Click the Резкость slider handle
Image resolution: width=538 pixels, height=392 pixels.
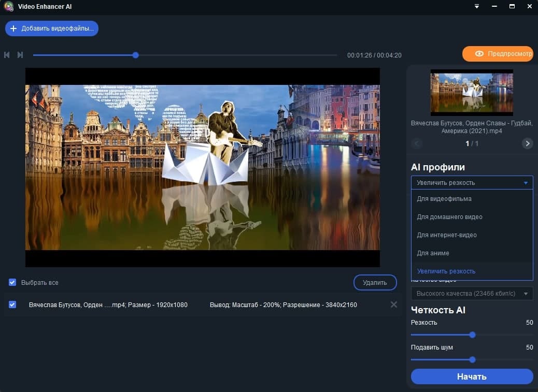(473, 335)
